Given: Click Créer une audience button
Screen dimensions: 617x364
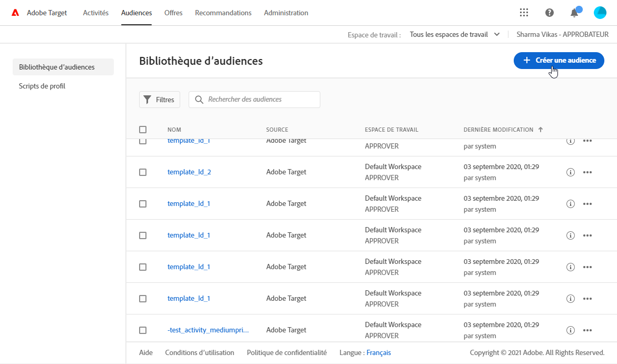Looking at the screenshot, I should point(559,61).
